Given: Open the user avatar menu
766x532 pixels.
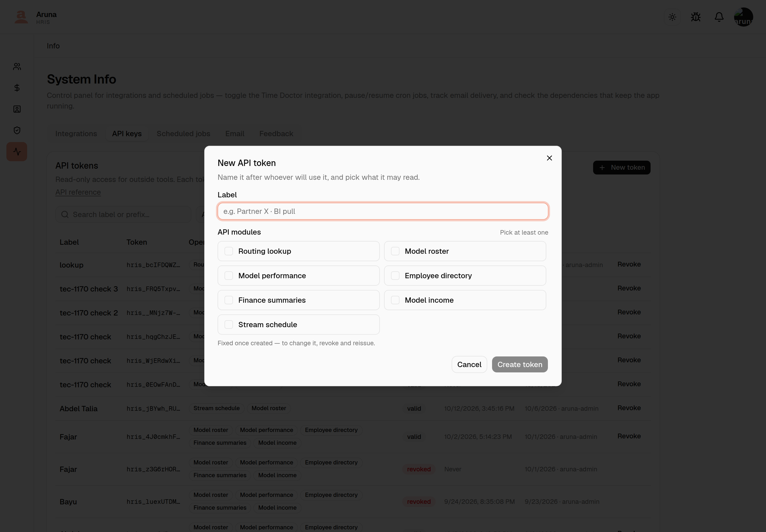Looking at the screenshot, I should pyautogui.click(x=743, y=17).
